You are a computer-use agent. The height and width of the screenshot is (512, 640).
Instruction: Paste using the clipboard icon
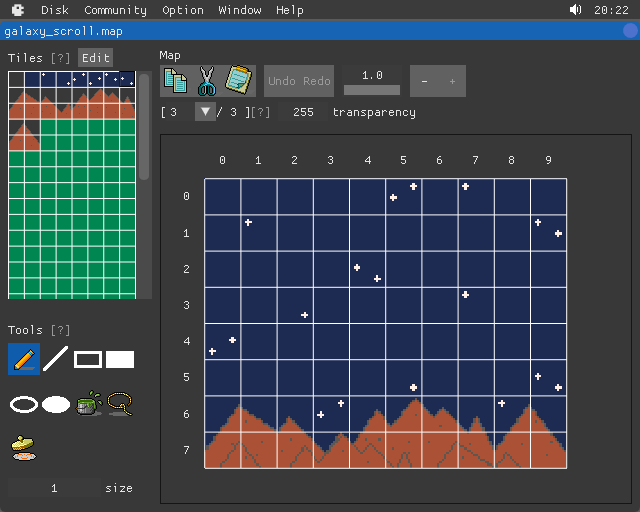pos(238,80)
